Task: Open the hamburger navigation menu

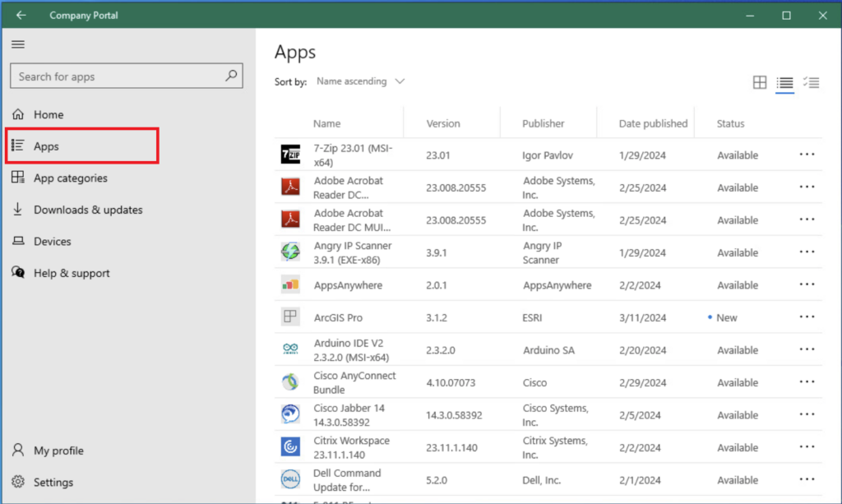Action: click(x=18, y=44)
